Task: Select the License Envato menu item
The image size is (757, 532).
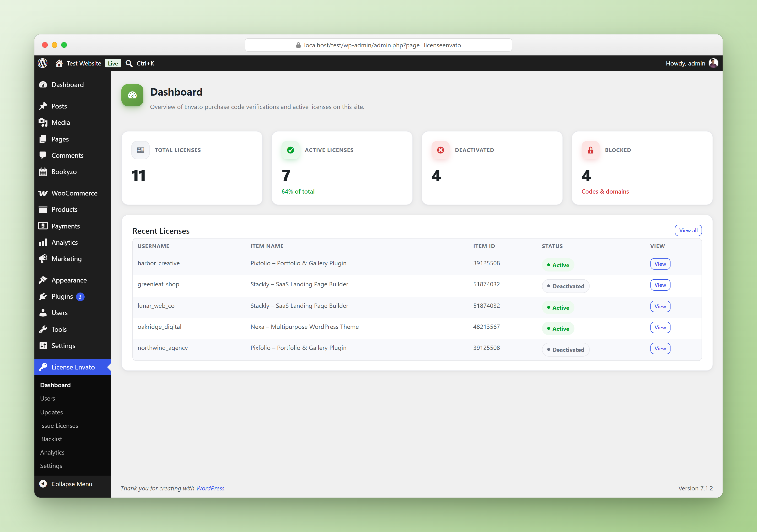Action: point(73,367)
